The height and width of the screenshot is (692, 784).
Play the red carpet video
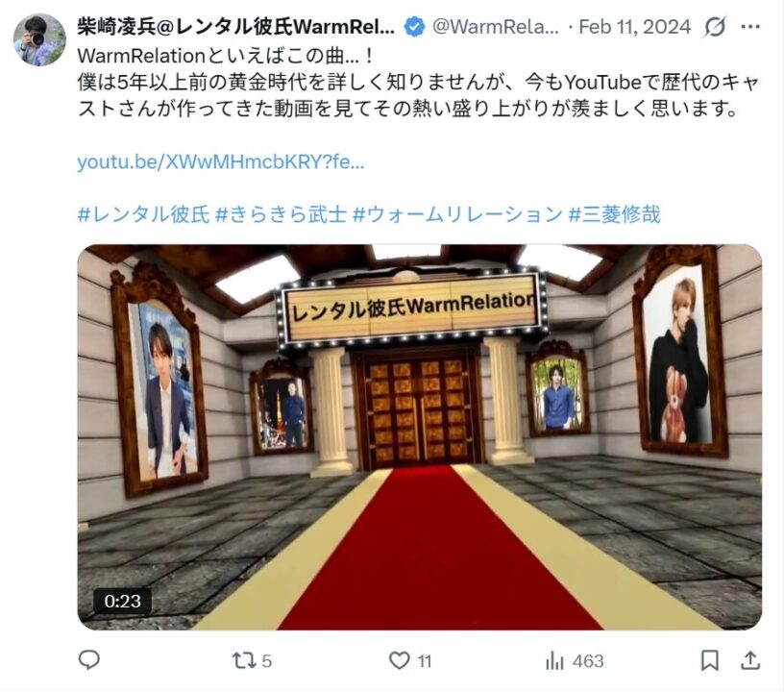click(x=420, y=437)
